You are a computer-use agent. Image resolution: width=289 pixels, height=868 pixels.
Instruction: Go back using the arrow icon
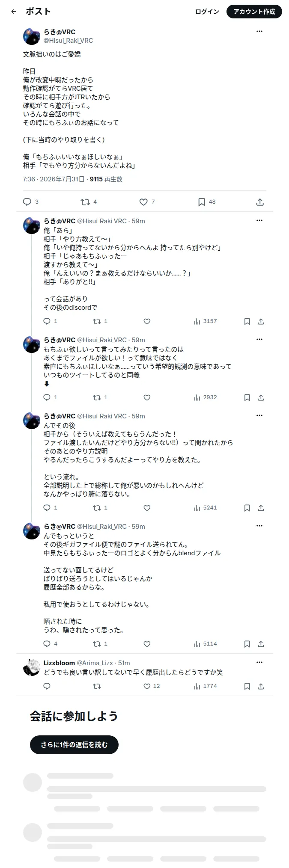(x=14, y=12)
